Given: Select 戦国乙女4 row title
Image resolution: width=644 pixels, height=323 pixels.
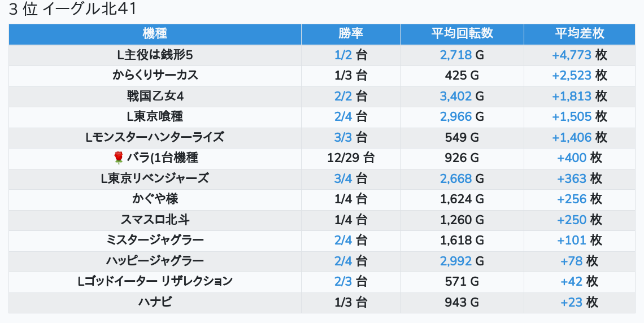Looking at the screenshot, I should pos(155,96).
